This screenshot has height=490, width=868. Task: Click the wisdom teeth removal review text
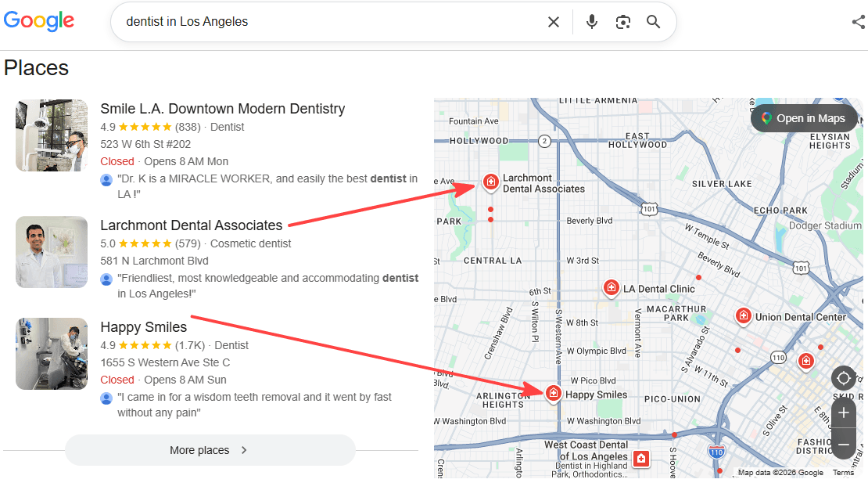click(x=254, y=405)
